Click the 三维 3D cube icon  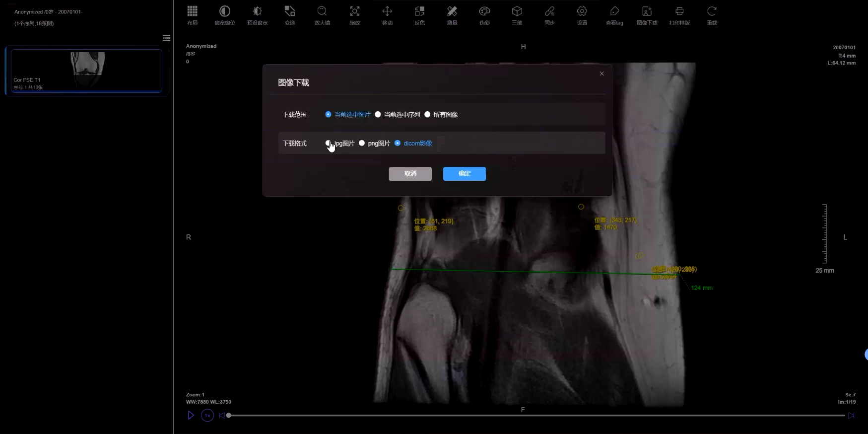click(517, 15)
